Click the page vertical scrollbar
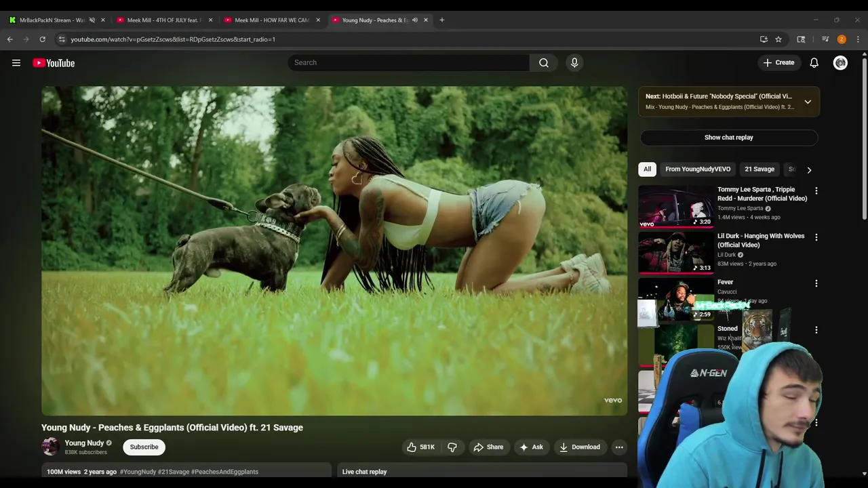 point(865,139)
